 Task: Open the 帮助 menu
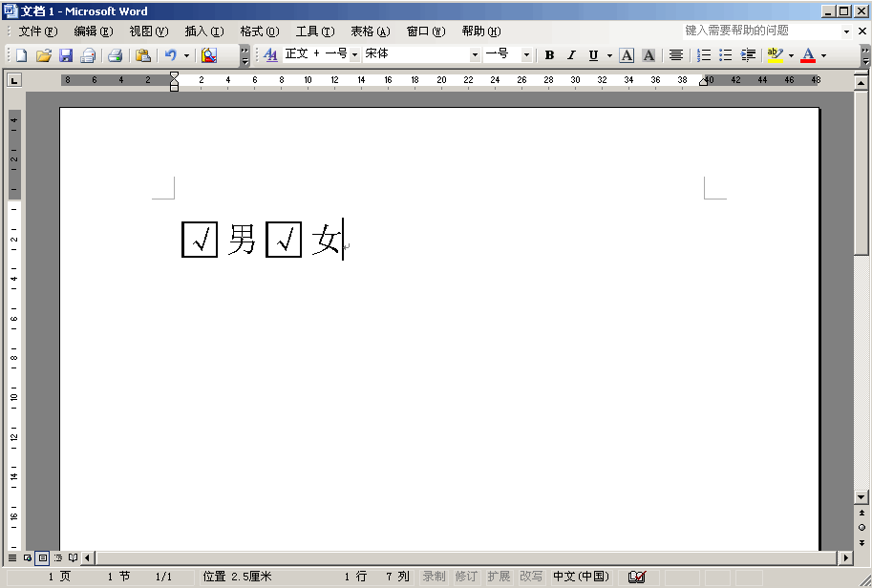coord(481,31)
